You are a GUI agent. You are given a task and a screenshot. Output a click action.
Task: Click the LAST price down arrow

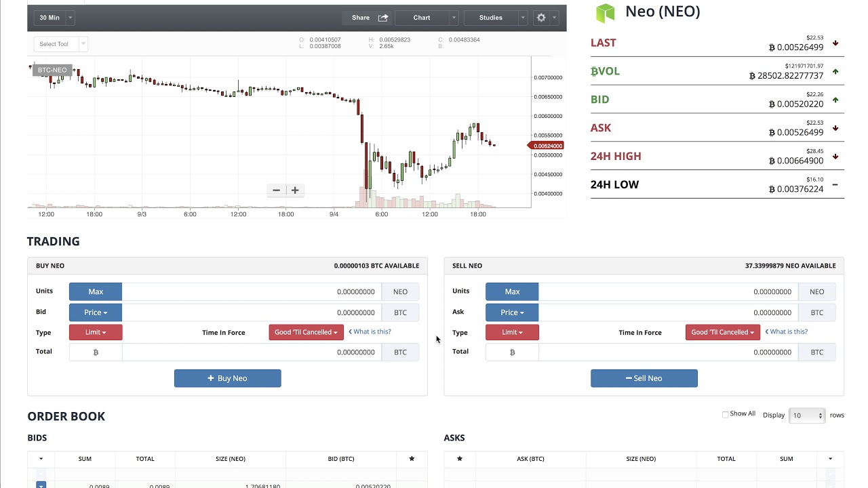click(x=835, y=43)
